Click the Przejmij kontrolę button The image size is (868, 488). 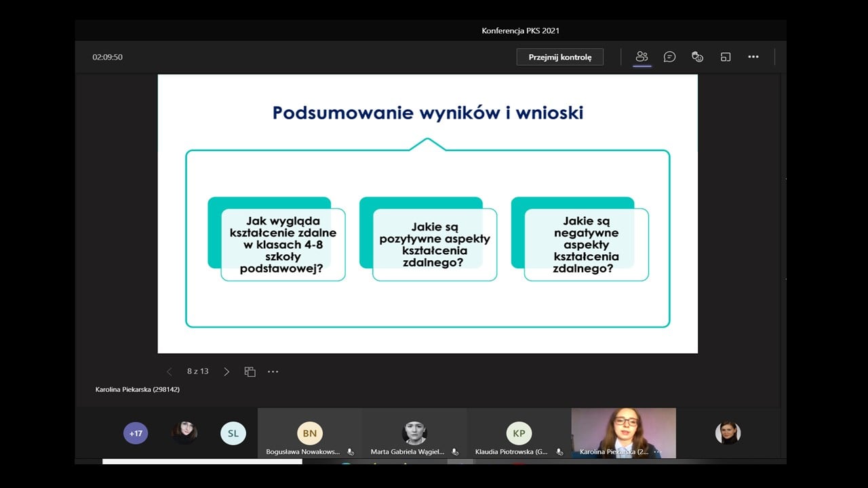tap(559, 57)
